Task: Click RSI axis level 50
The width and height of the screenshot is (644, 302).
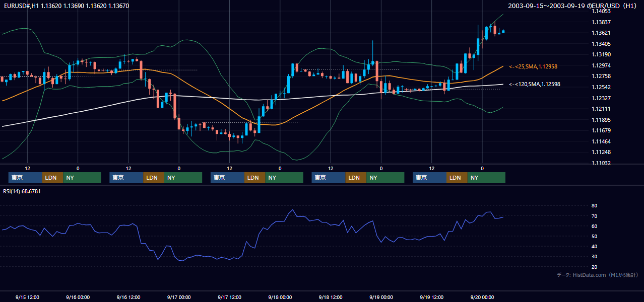Action: (595, 236)
